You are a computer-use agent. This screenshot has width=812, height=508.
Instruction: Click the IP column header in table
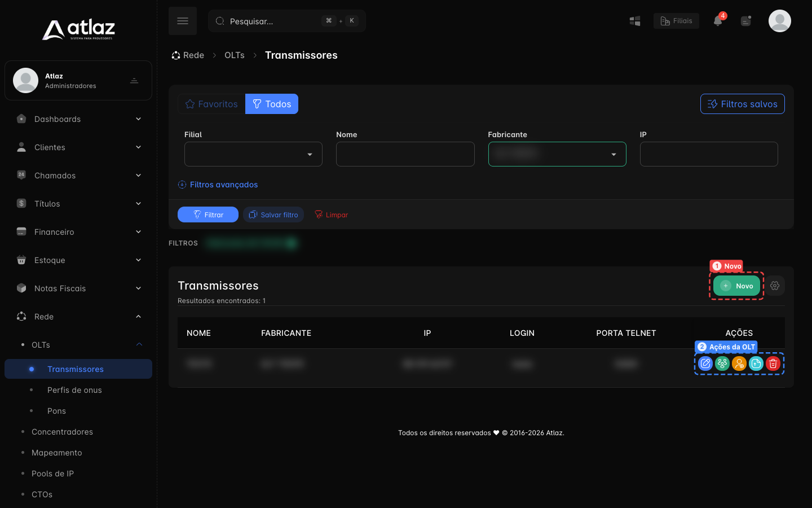click(x=427, y=333)
